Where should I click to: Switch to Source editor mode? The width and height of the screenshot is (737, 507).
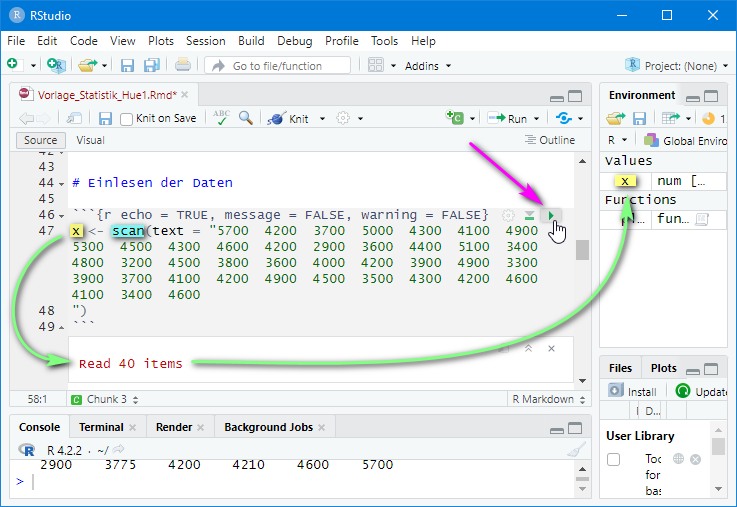[x=40, y=140]
